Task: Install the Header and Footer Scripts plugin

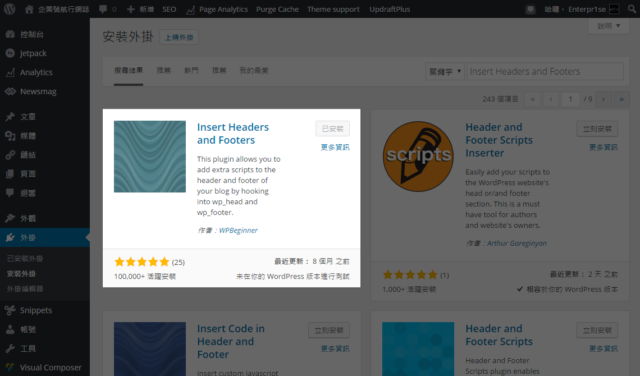Action: coord(597,330)
